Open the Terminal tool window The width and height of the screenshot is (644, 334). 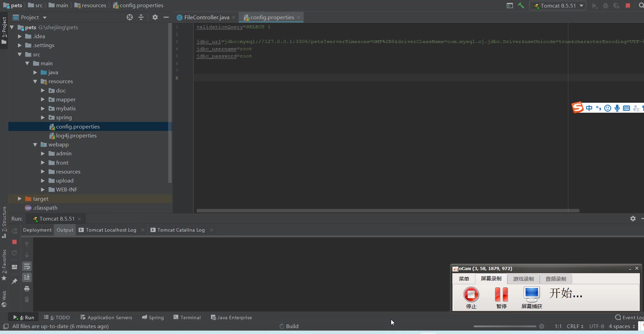(187, 318)
